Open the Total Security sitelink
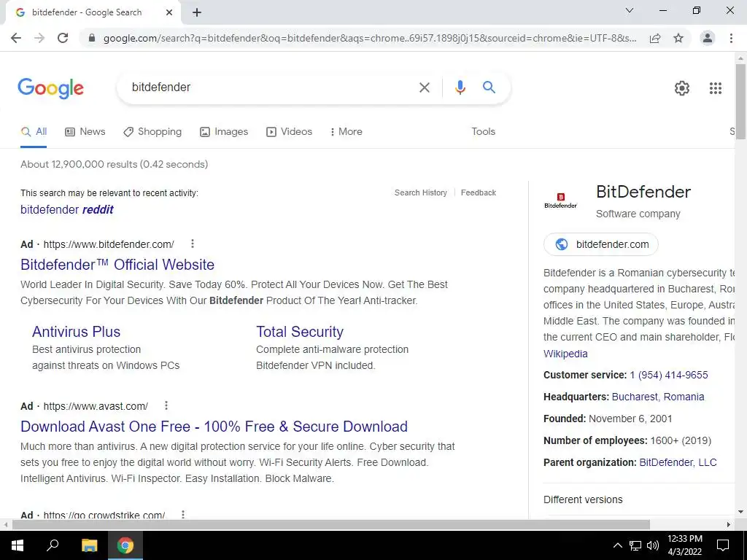747x560 pixels. point(300,332)
